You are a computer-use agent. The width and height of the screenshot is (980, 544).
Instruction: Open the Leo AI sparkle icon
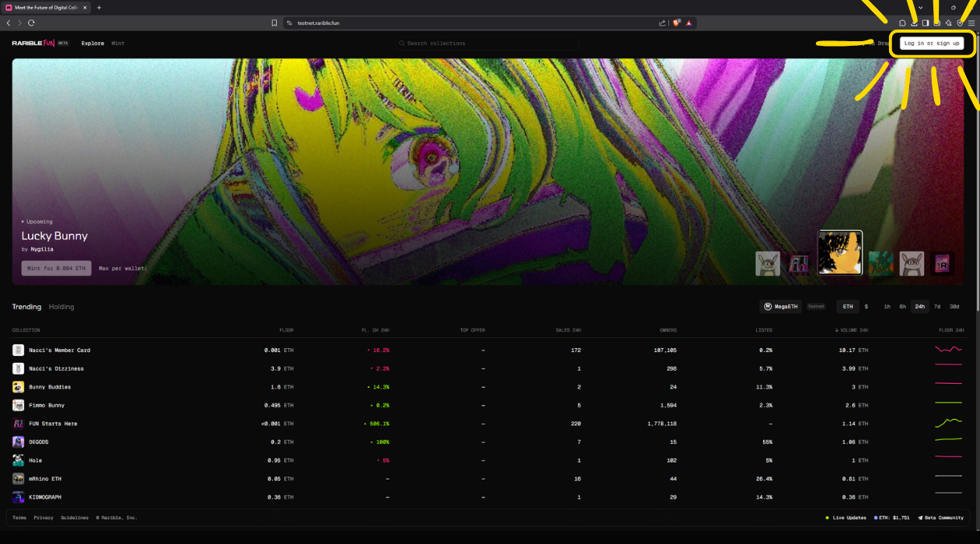click(948, 23)
